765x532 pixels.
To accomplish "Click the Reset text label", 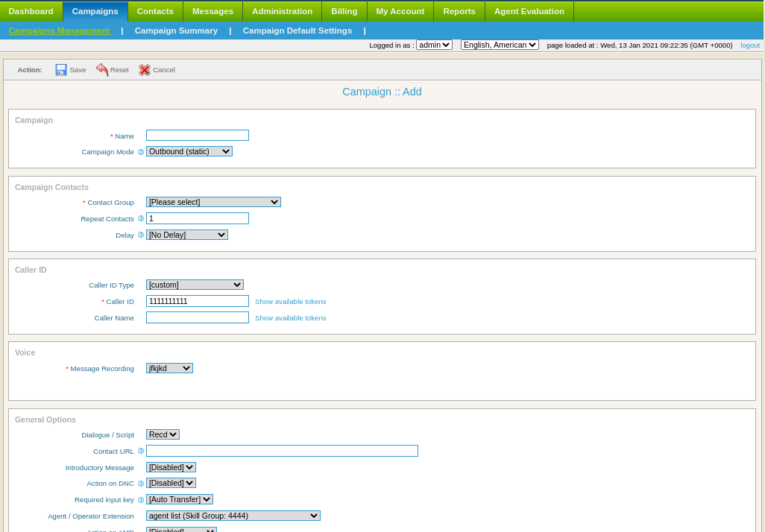I will (x=119, y=70).
